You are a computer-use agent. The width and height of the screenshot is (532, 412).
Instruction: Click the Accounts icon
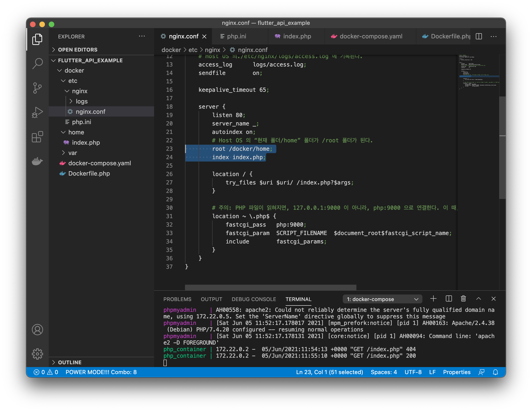(37, 329)
